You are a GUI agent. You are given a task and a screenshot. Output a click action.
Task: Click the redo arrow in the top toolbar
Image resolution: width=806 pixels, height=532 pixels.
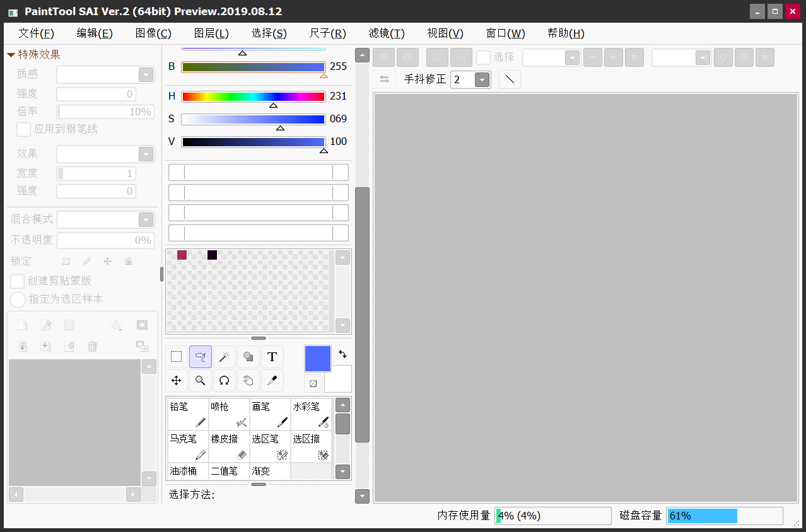[x=407, y=57]
